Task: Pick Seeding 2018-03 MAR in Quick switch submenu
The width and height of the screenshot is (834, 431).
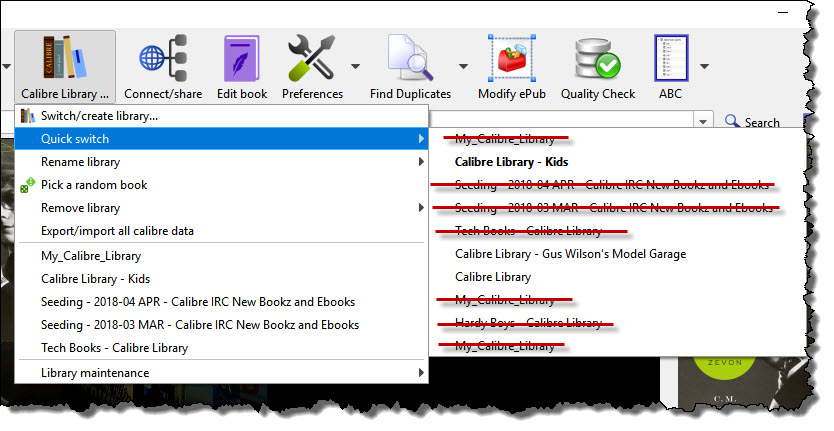Action: (617, 208)
